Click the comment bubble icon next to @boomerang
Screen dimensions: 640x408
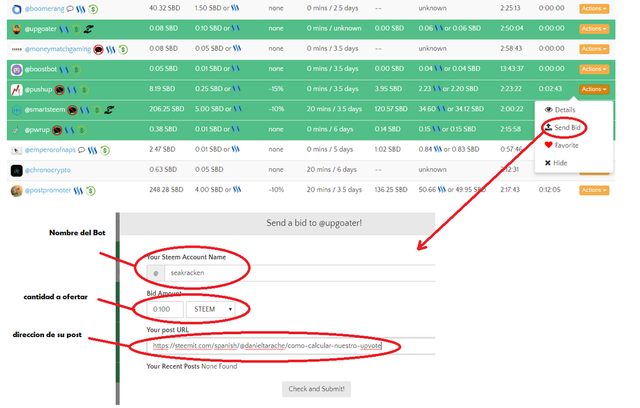pyautogui.click(x=70, y=9)
